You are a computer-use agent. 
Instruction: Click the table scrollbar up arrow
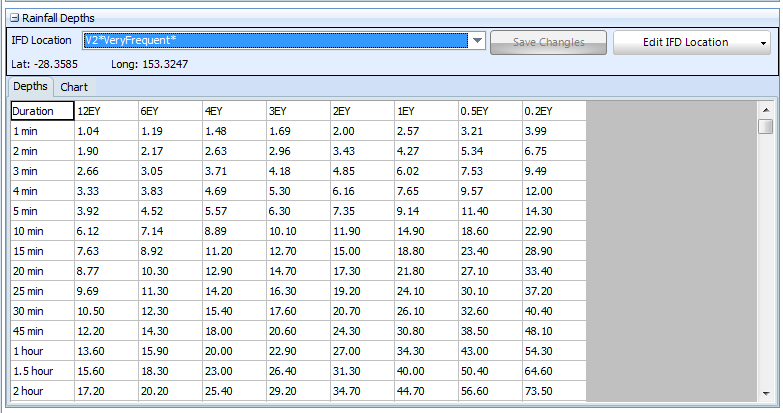click(x=766, y=108)
